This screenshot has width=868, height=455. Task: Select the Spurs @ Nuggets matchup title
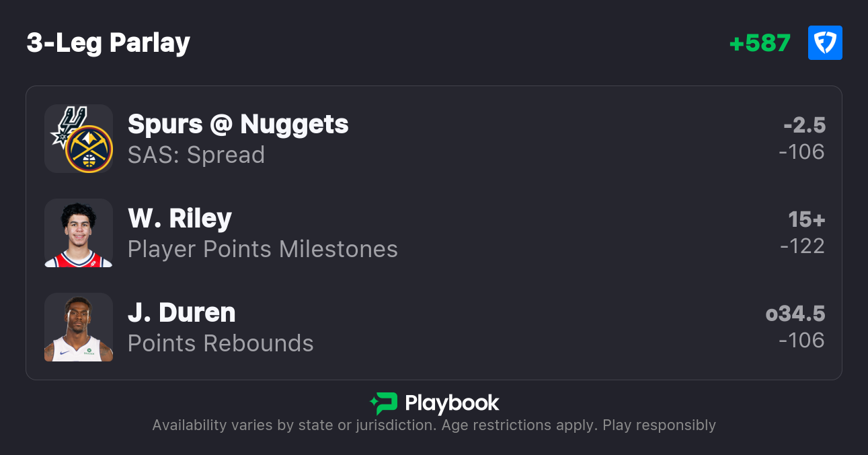coord(238,124)
